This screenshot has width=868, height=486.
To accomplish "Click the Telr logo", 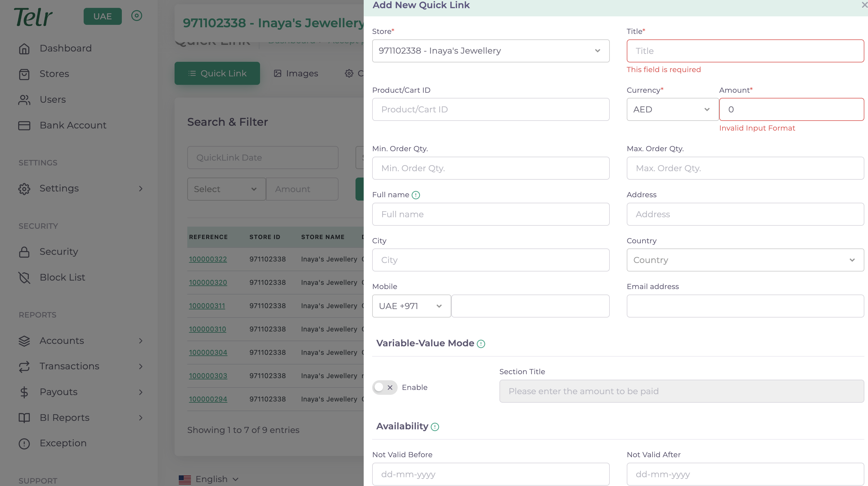I will (33, 17).
